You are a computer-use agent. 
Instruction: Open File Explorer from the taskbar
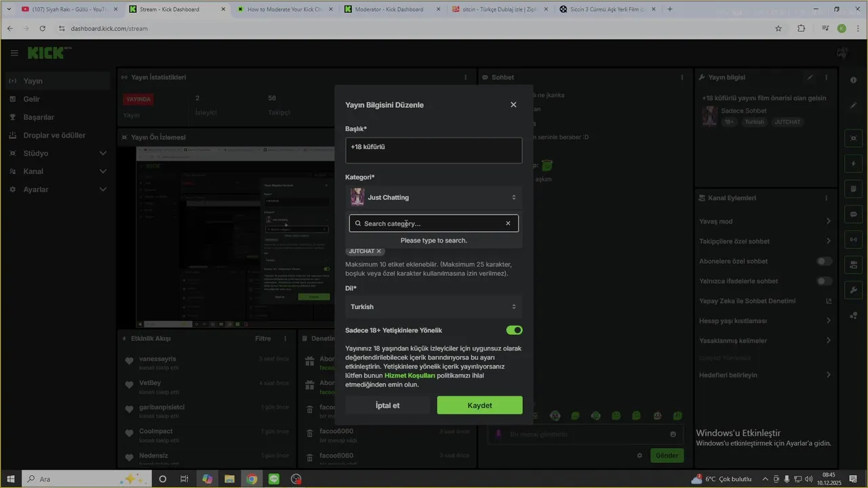click(x=229, y=479)
